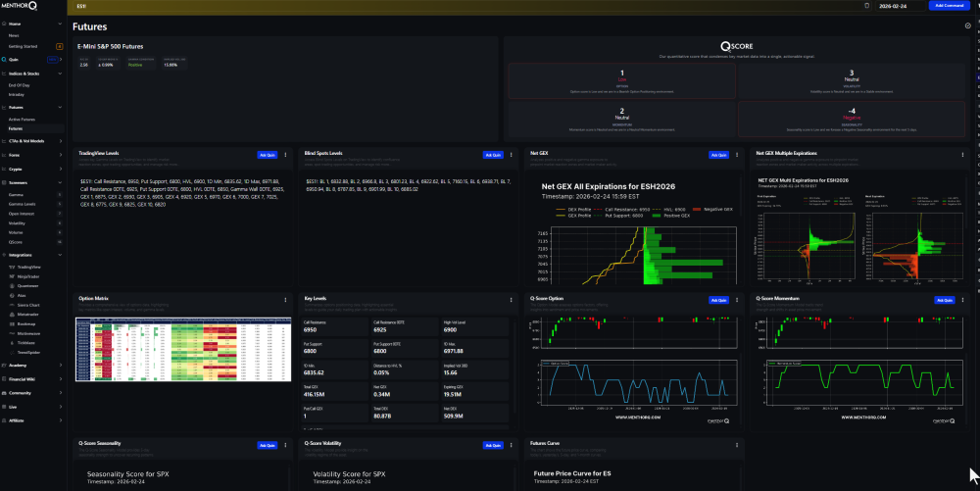Open NinjaTrader integration in the sidebar

pyautogui.click(x=29, y=276)
